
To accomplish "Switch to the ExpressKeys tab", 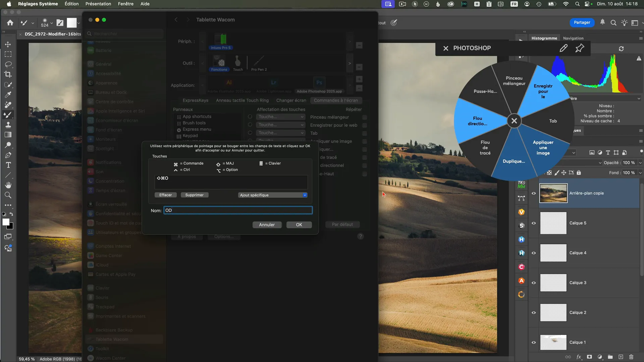I will [196, 100].
